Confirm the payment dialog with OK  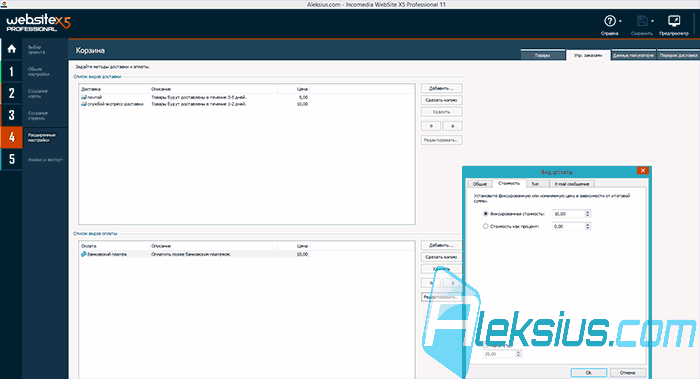[588, 372]
